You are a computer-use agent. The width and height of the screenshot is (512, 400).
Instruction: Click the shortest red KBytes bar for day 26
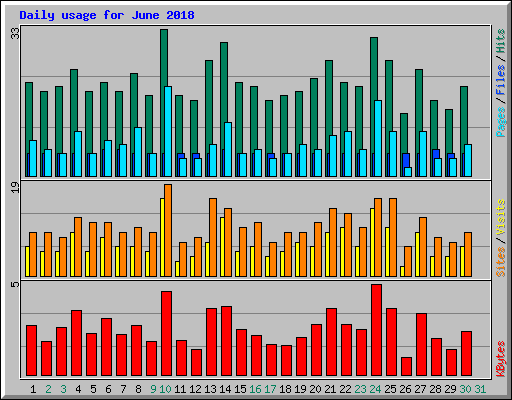click(x=406, y=367)
